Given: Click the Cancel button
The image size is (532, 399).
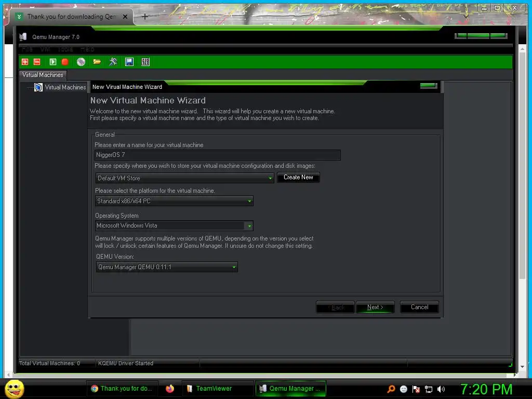Looking at the screenshot, I should 419,307.
